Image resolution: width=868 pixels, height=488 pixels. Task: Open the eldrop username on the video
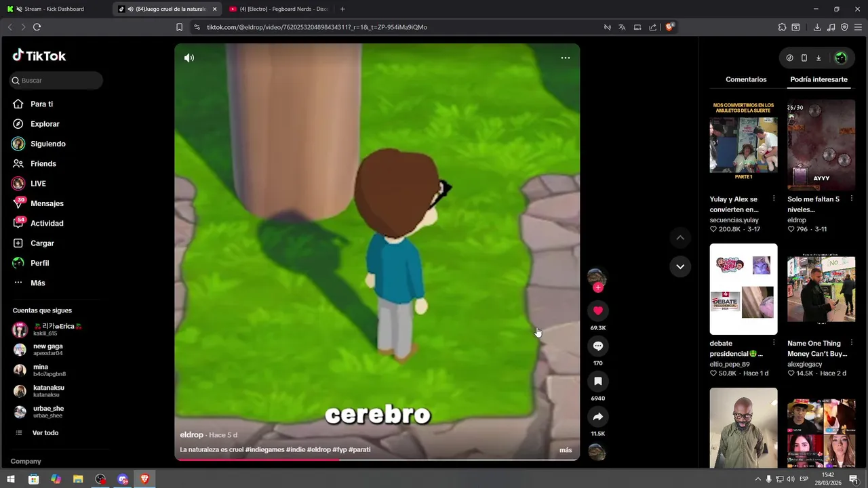(x=191, y=435)
